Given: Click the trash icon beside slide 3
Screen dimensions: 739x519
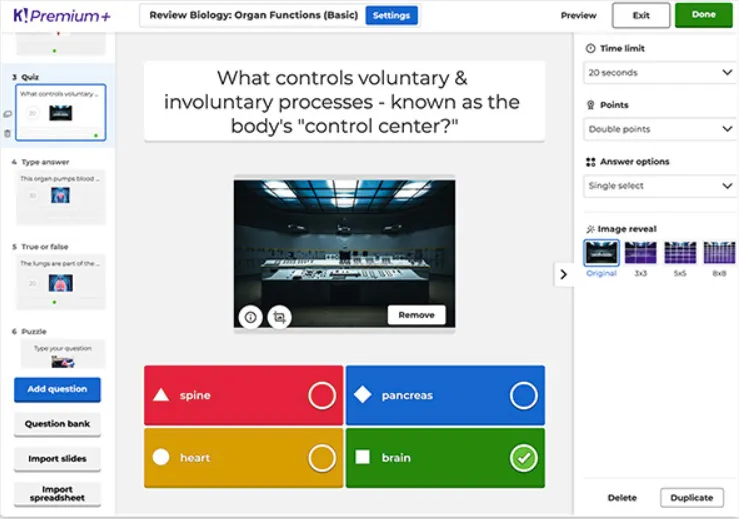Looking at the screenshot, I should pyautogui.click(x=7, y=133).
